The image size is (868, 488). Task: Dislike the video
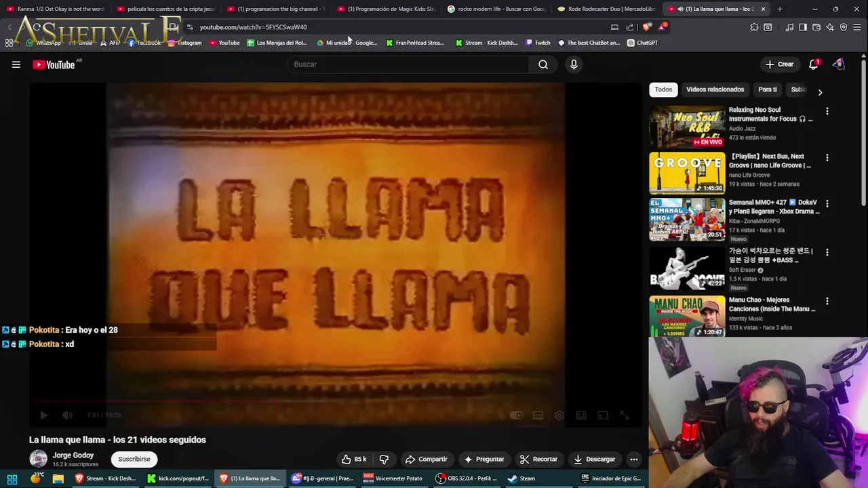[384, 459]
